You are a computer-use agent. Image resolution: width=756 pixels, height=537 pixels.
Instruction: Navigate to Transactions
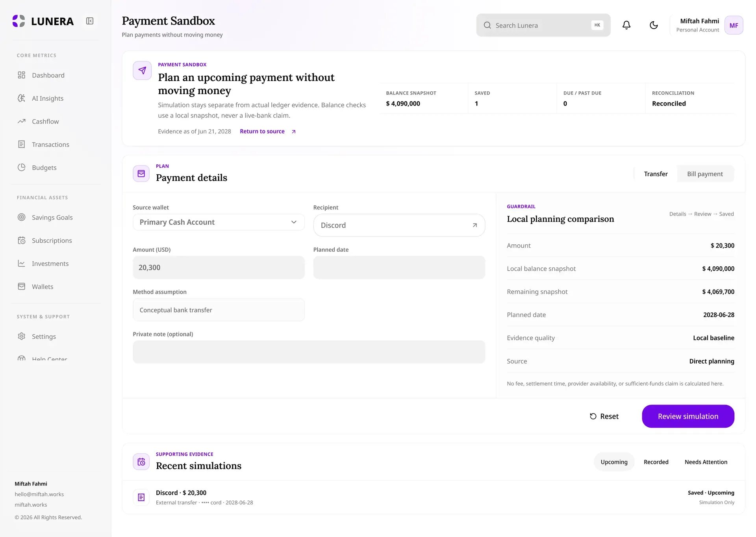pos(55,144)
